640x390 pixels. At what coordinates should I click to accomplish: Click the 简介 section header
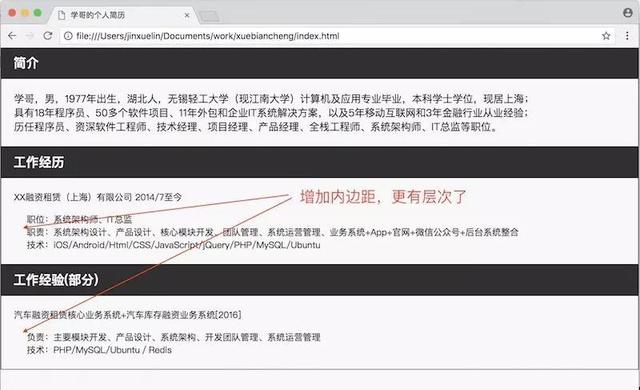pyautogui.click(x=319, y=63)
